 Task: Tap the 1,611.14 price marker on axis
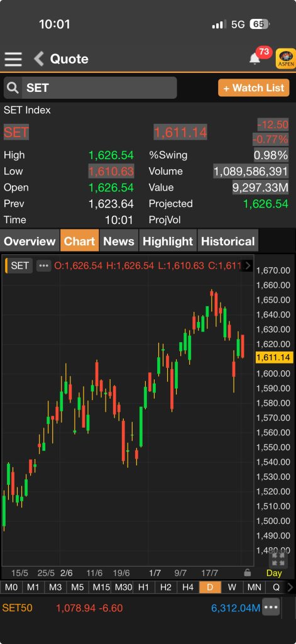tap(273, 358)
